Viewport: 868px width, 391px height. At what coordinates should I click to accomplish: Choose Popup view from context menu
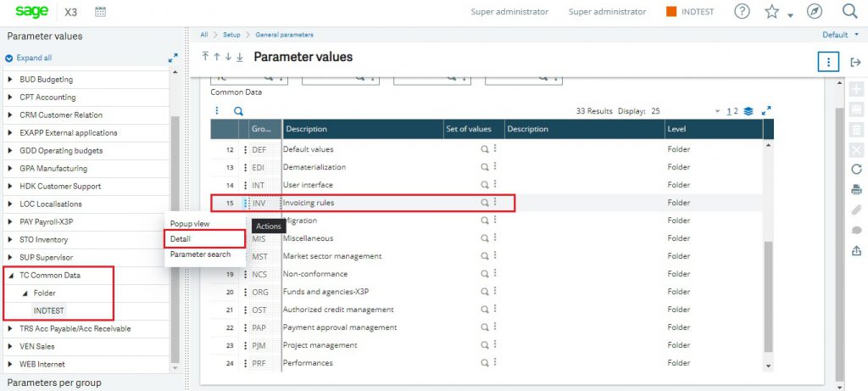[190, 224]
